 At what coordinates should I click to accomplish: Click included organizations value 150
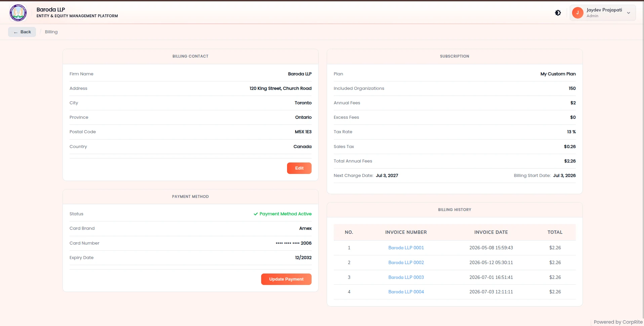pos(572,88)
